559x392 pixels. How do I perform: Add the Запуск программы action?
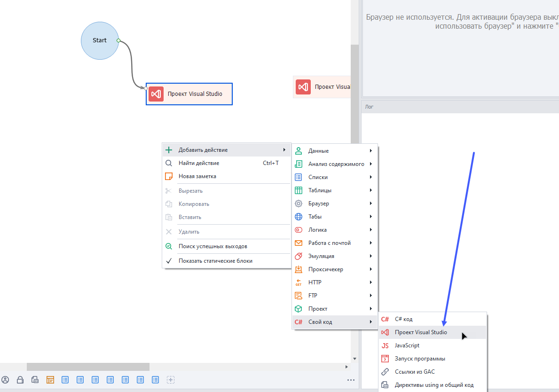pyautogui.click(x=433, y=359)
